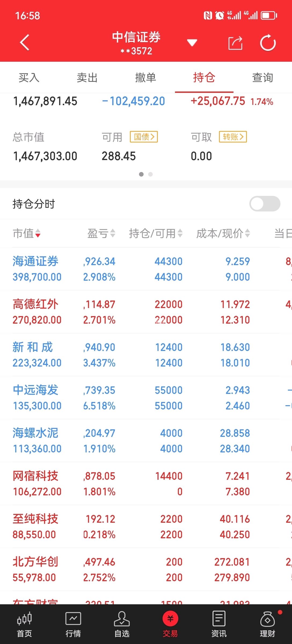This screenshot has width=292, height=644.
Task: Toggle the 持仓分时 switch
Action: pyautogui.click(x=265, y=204)
